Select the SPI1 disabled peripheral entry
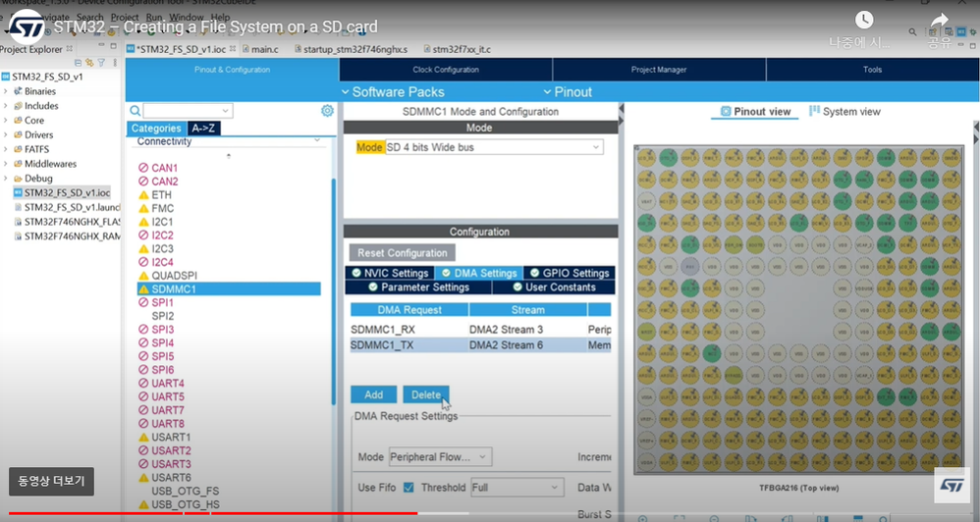 156,302
